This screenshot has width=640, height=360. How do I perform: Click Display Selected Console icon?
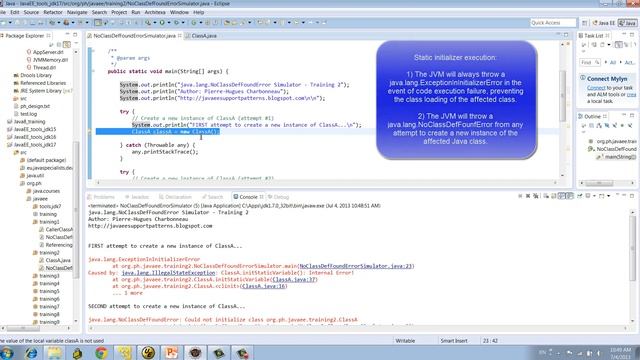point(588,196)
